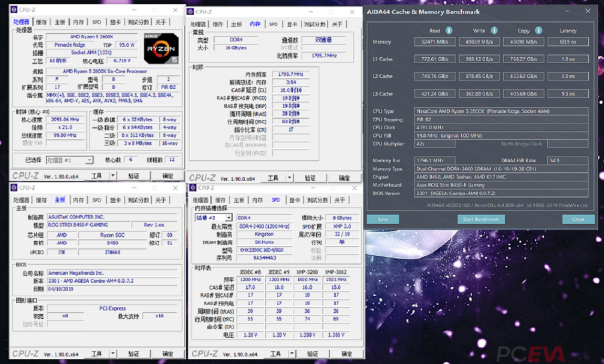
Task: Click the Socket AM4 (1331) value
Action: [x=92, y=53]
